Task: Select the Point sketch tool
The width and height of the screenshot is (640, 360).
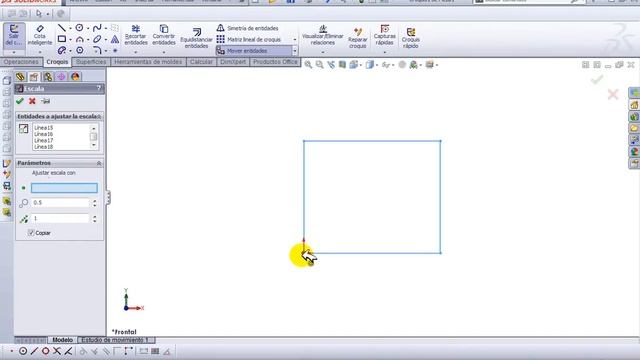Action: click(115, 50)
